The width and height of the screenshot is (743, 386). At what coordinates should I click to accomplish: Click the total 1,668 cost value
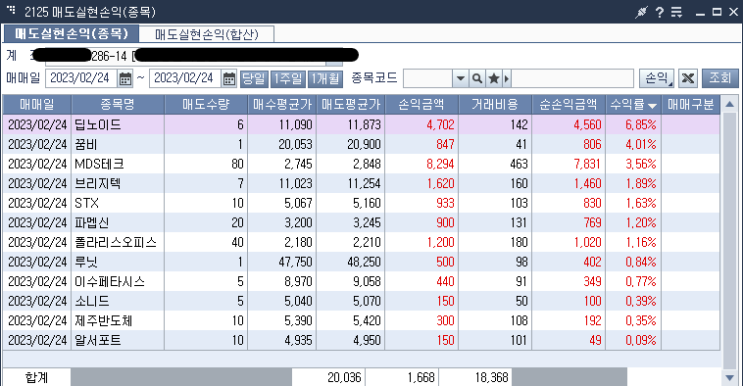[x=421, y=377]
